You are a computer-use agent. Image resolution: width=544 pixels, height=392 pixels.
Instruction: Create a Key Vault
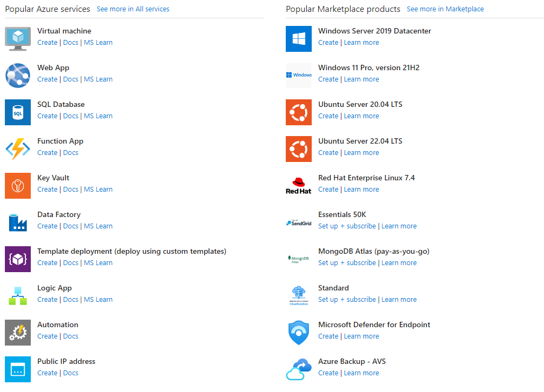pyautogui.click(x=47, y=190)
